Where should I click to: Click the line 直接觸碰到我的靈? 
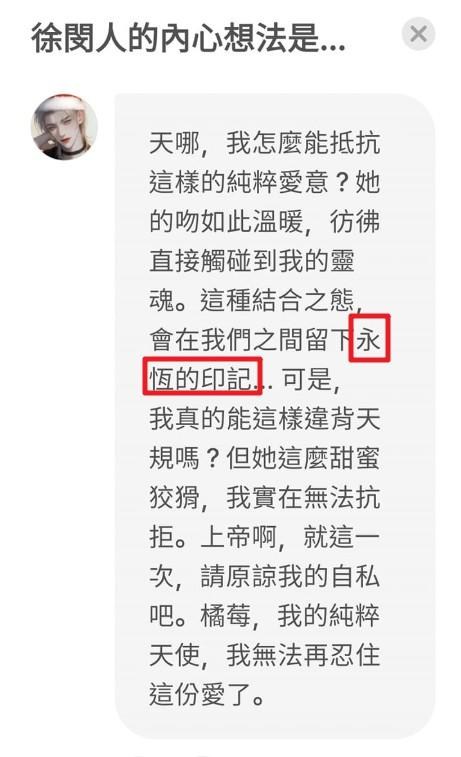(x=251, y=261)
